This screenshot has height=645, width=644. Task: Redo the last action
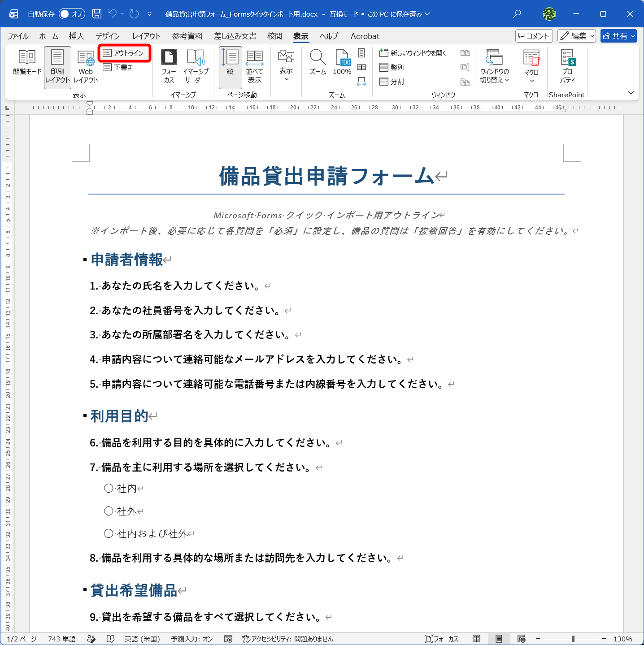click(134, 14)
